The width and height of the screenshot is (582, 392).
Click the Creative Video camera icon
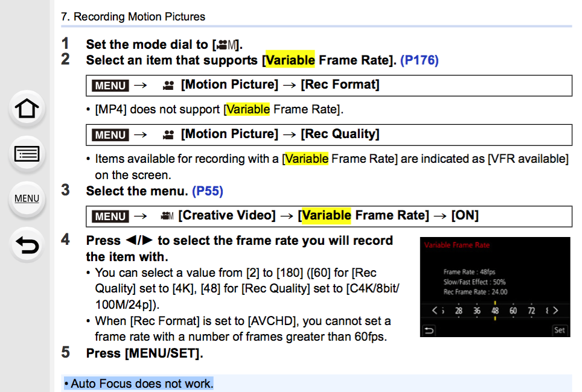pos(167,216)
